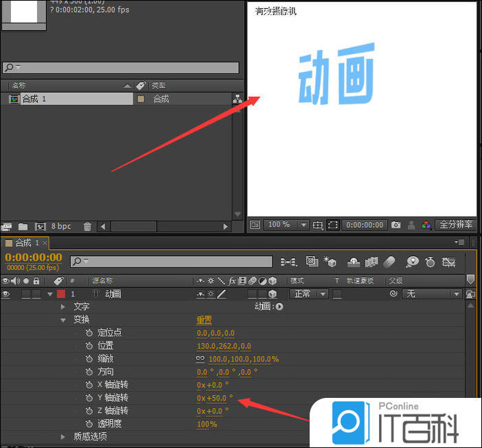Viewport: 482px width, 448px height.
Task: Hide the 动画 layer with its eye icon
Action: pyautogui.click(x=6, y=294)
